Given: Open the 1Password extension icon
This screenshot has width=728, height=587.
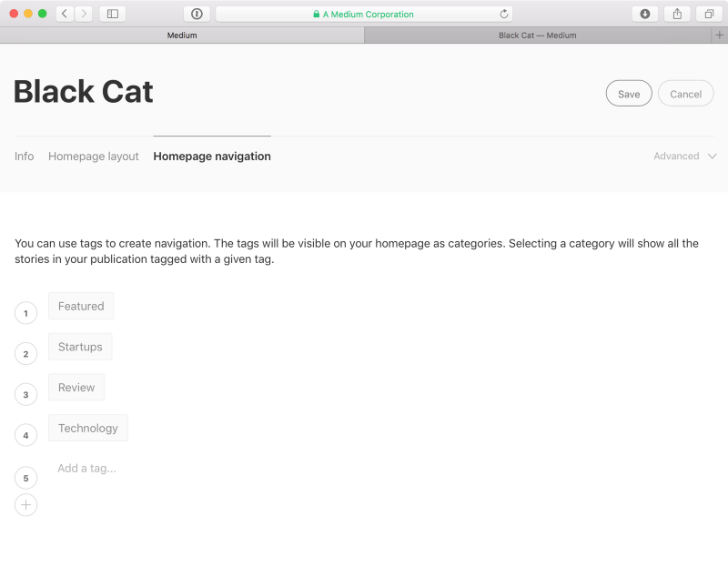Looking at the screenshot, I should click(197, 14).
